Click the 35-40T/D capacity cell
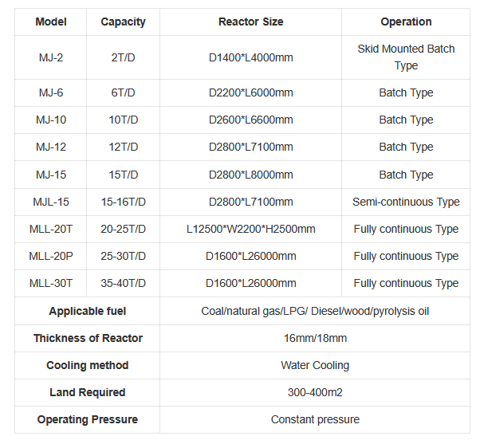 coord(124,283)
